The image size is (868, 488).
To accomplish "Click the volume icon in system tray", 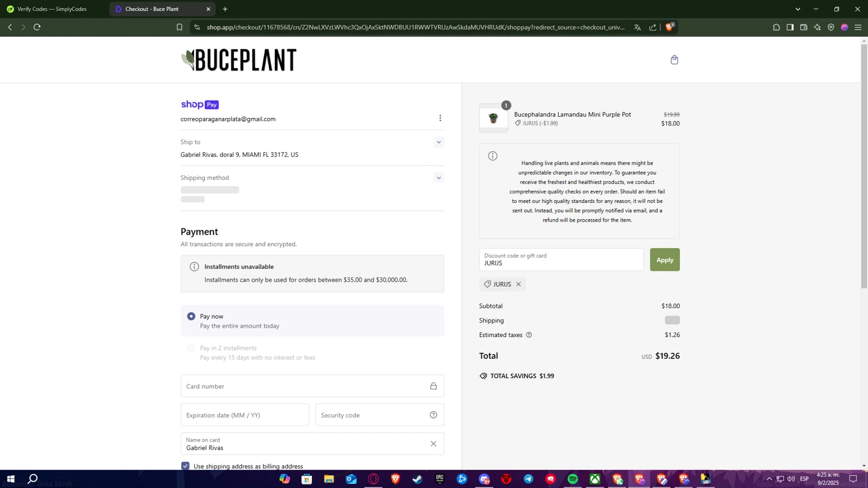I will pos(791,479).
